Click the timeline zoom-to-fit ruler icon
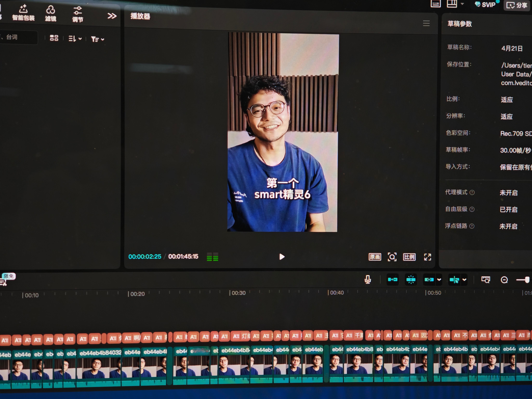The width and height of the screenshot is (532, 399). pos(486,280)
